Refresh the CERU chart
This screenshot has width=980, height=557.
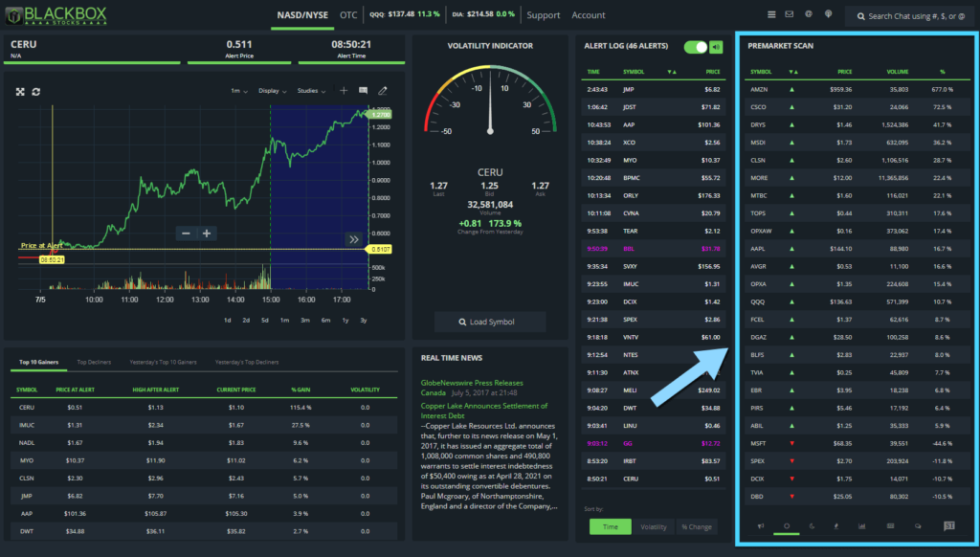click(x=36, y=91)
